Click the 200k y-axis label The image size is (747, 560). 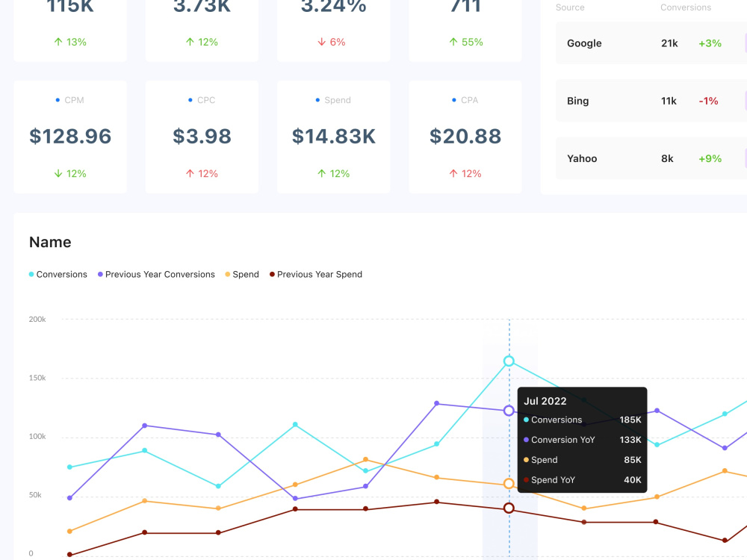pyautogui.click(x=37, y=319)
